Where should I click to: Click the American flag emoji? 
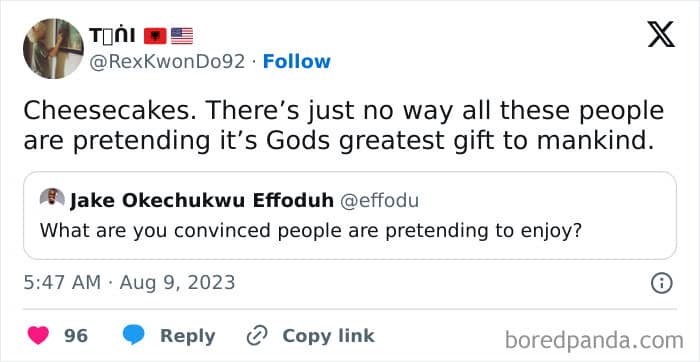point(182,36)
